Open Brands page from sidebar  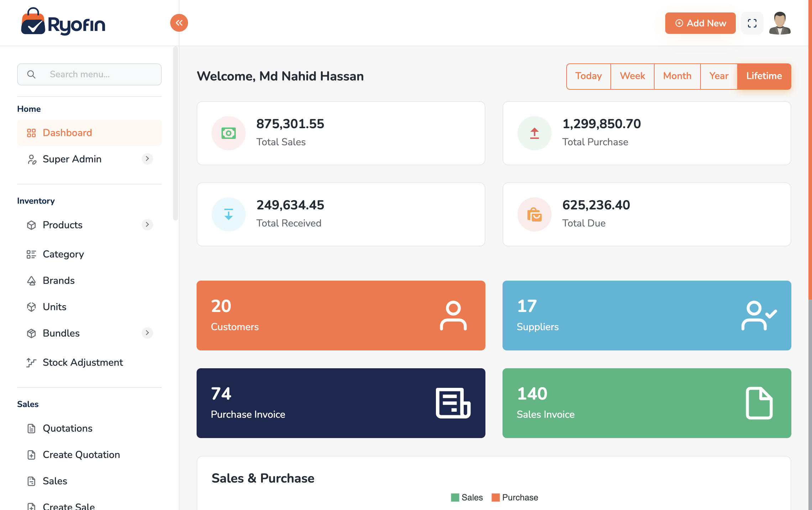click(89, 281)
